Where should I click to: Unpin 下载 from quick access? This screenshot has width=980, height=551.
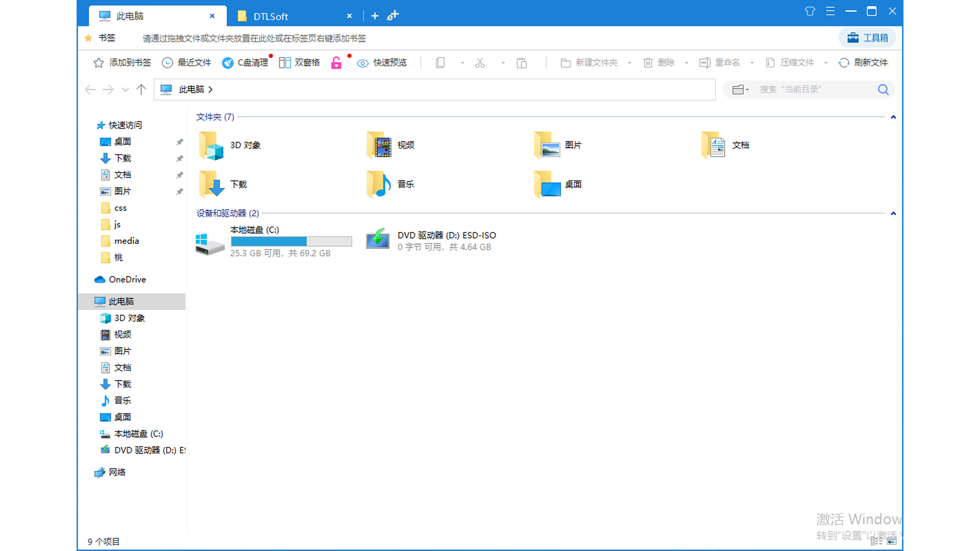tap(179, 158)
